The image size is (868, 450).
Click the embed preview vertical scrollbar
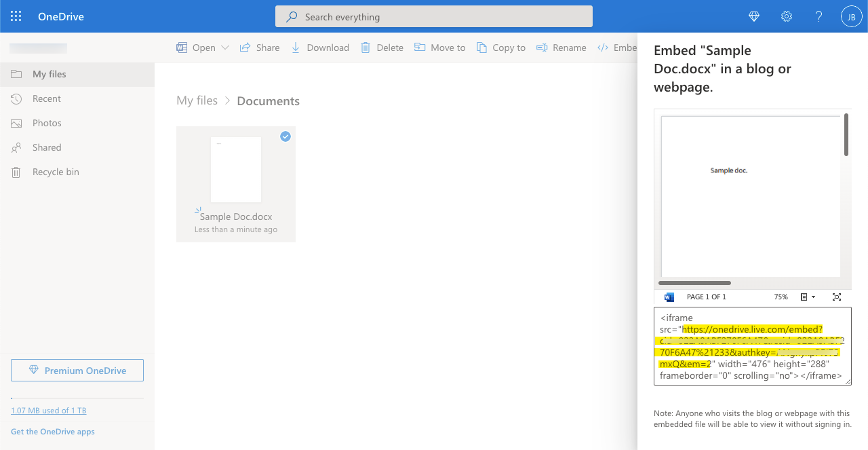coord(846,135)
